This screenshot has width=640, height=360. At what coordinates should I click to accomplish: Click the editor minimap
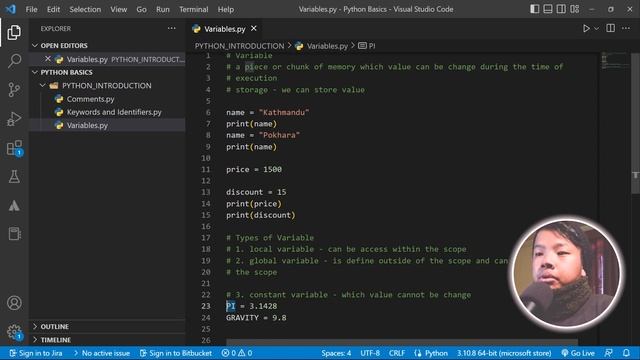(x=614, y=61)
